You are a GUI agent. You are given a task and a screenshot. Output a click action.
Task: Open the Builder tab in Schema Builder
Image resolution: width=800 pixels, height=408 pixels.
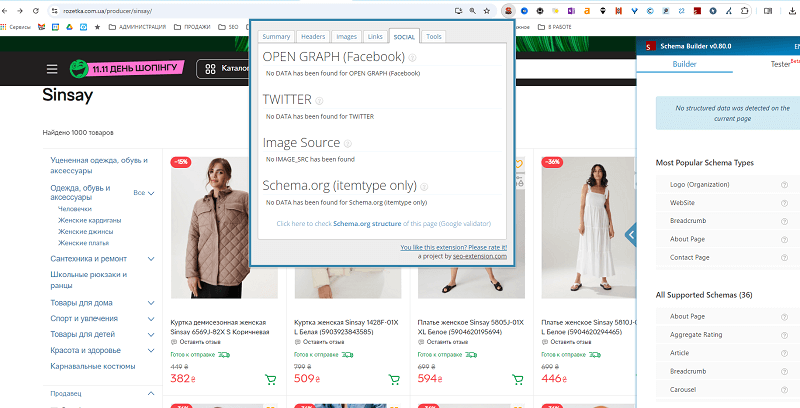(x=684, y=64)
